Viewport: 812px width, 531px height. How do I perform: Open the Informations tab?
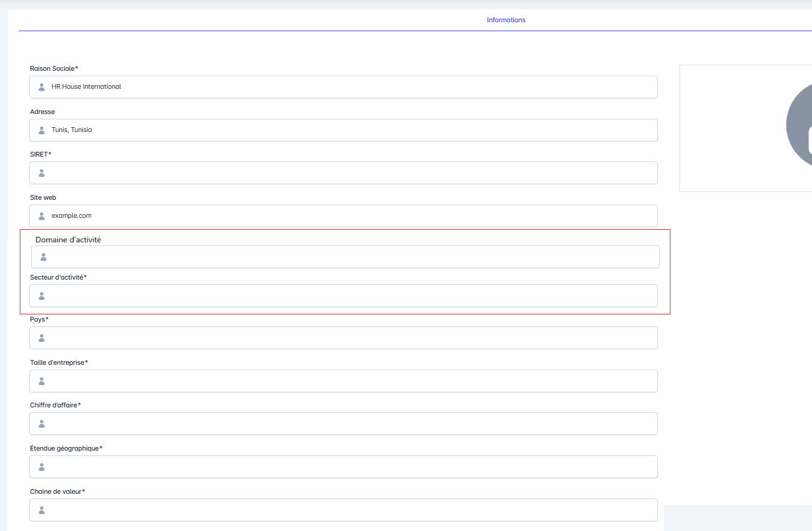click(x=506, y=20)
